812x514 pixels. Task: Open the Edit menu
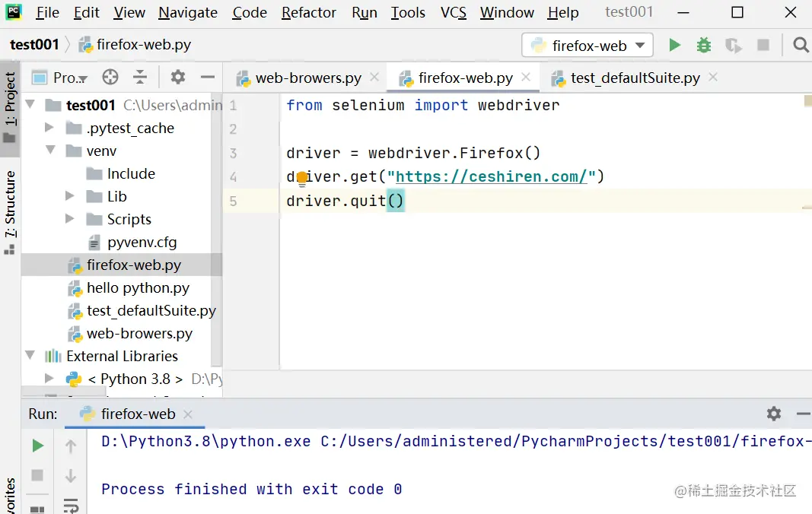tap(87, 12)
